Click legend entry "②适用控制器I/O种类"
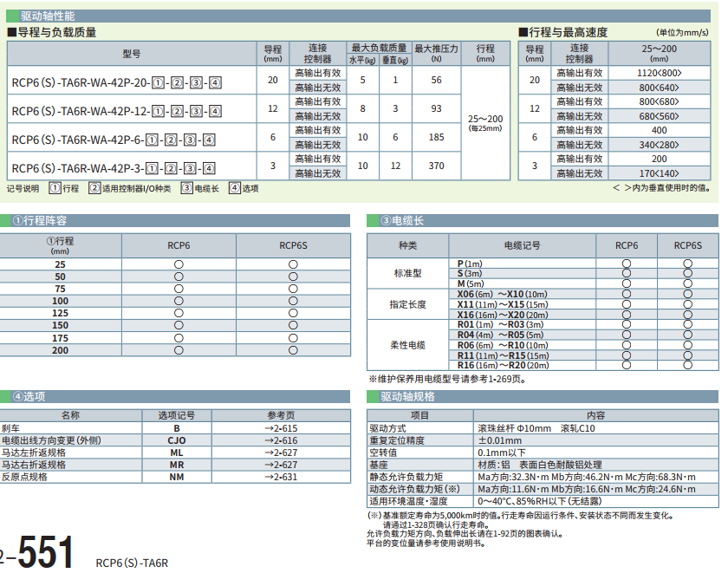This screenshot has width=728, height=573. [x=130, y=188]
